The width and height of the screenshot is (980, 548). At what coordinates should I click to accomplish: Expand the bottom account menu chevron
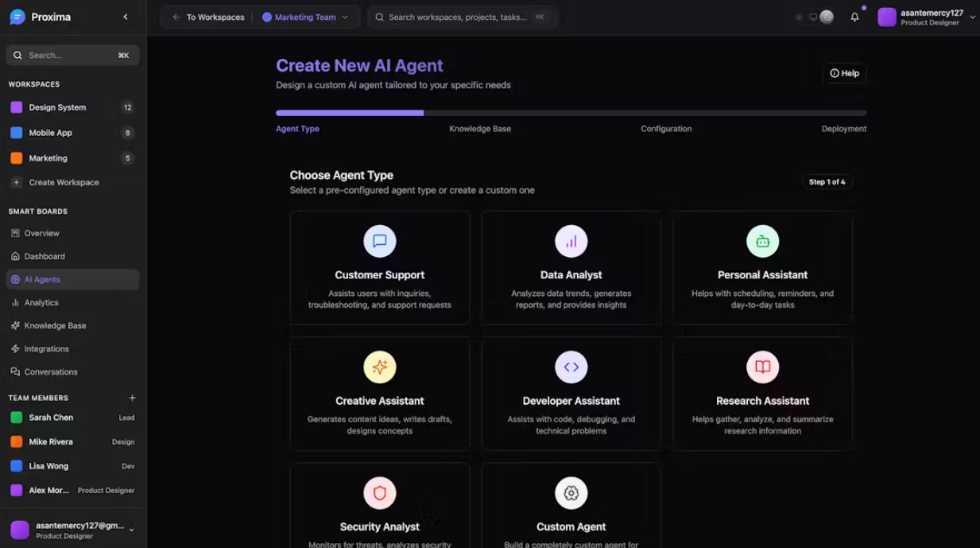pos(132,530)
